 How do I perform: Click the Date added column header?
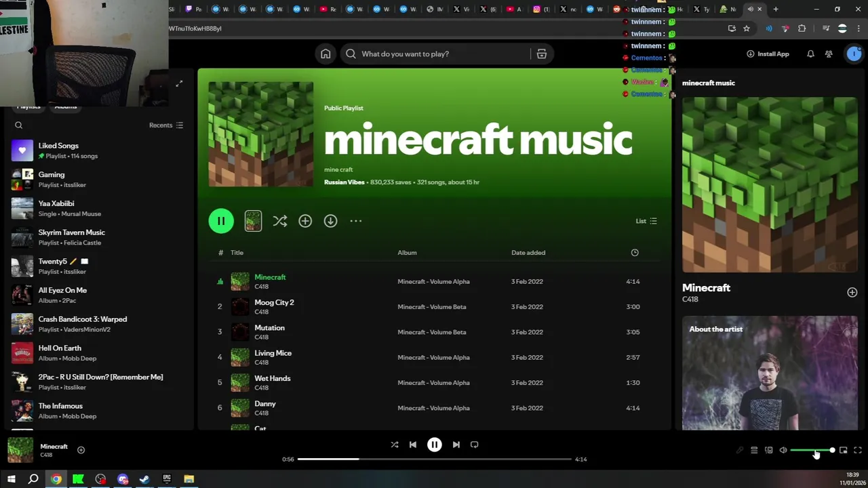(x=528, y=253)
